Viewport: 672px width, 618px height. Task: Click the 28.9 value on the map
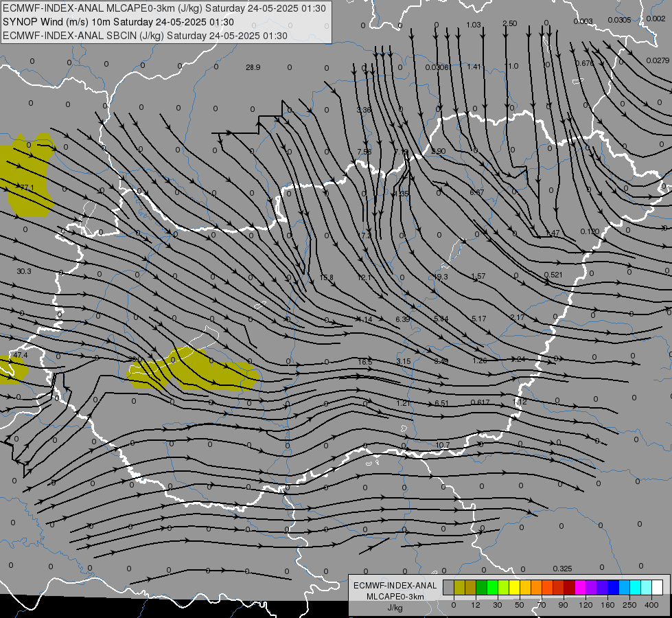point(253,67)
